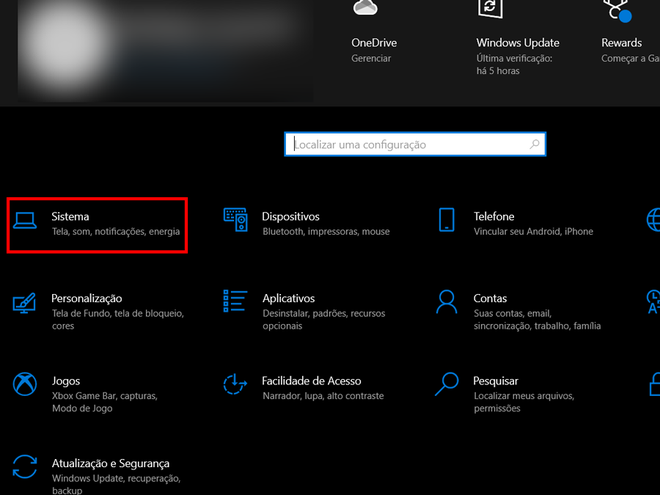The width and height of the screenshot is (660, 495).
Task: Click the Localizar uma configuração search field
Action: click(415, 144)
